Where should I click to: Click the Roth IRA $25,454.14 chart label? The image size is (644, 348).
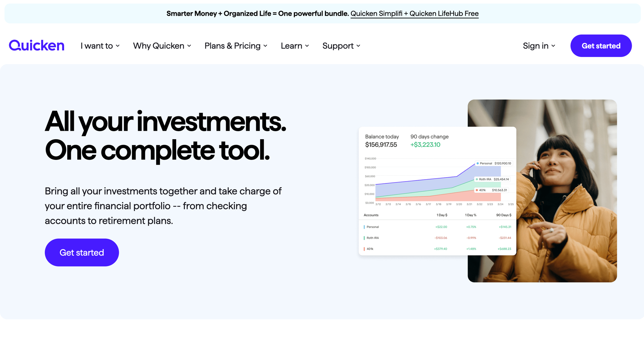click(492, 179)
